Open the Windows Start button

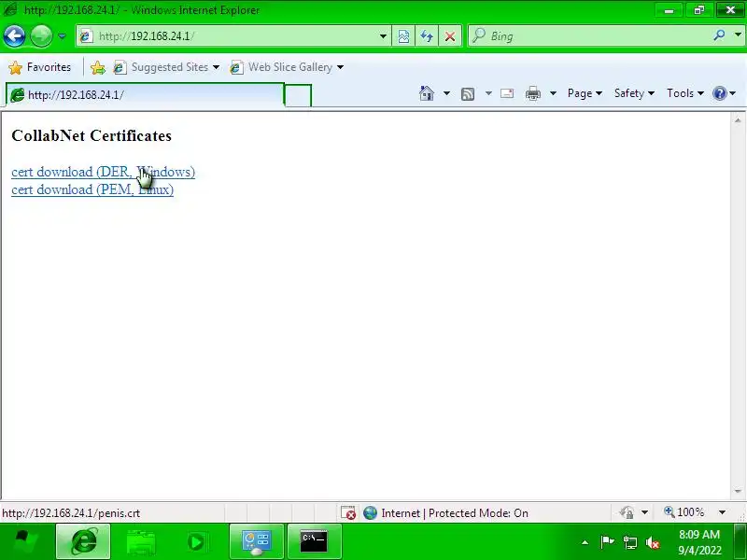26,541
